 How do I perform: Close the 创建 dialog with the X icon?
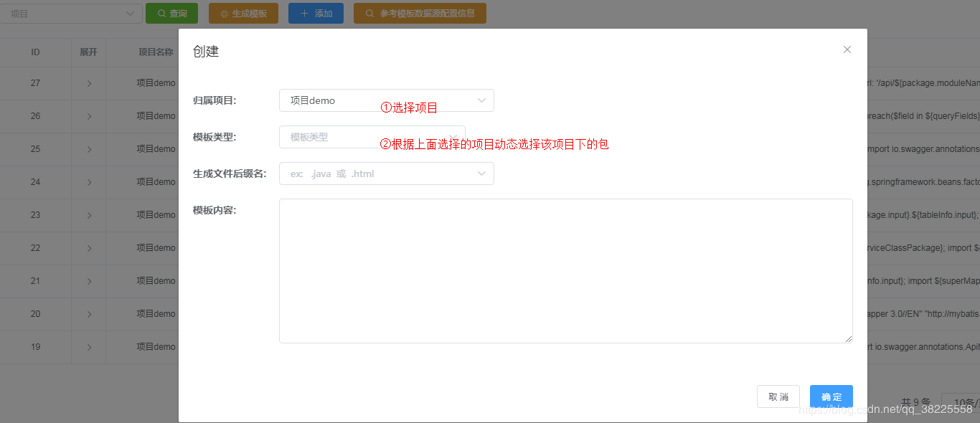tap(847, 49)
